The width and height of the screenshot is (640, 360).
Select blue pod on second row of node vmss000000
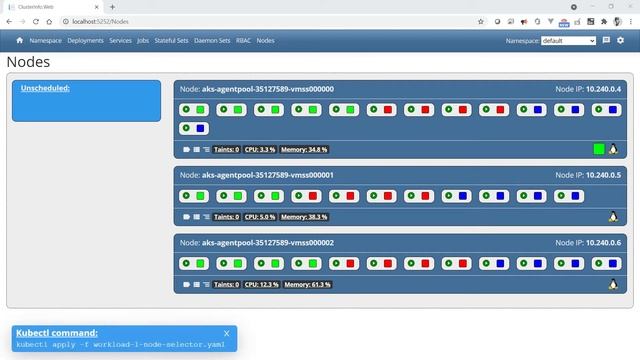click(x=194, y=128)
